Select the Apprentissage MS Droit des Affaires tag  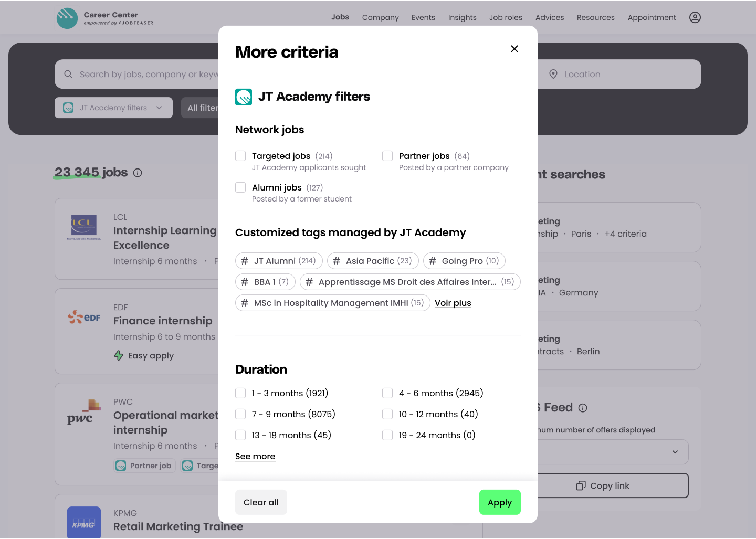click(410, 282)
